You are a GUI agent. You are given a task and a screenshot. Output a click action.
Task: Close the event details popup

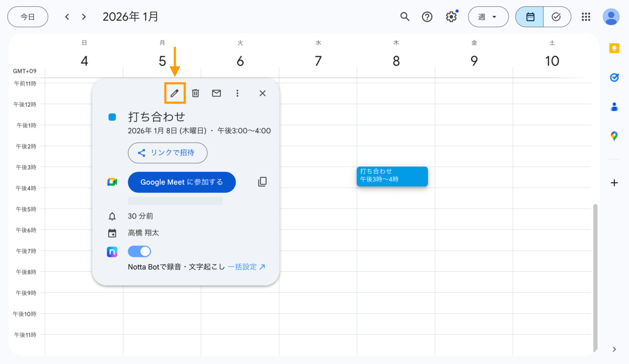coord(263,93)
